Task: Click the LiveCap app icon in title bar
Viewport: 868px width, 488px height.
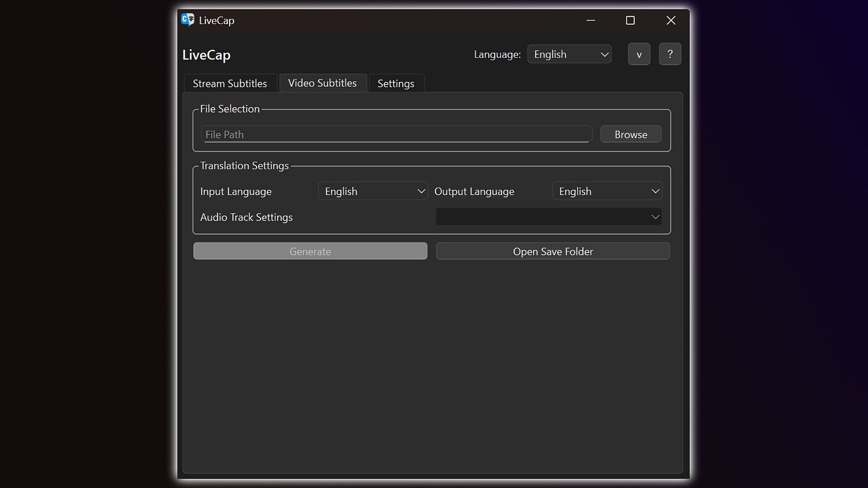Action: coord(188,20)
